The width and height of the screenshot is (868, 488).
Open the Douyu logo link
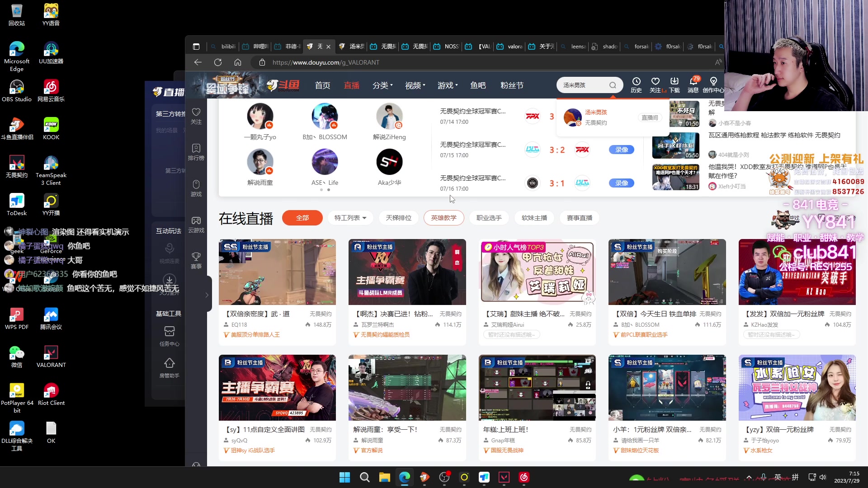(283, 85)
